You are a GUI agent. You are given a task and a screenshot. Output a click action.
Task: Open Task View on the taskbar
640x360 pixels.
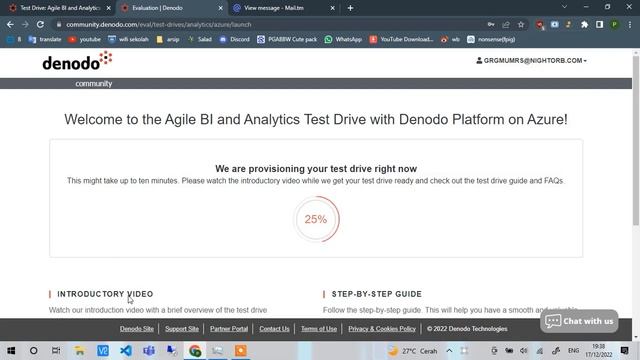pyautogui.click(x=56, y=351)
